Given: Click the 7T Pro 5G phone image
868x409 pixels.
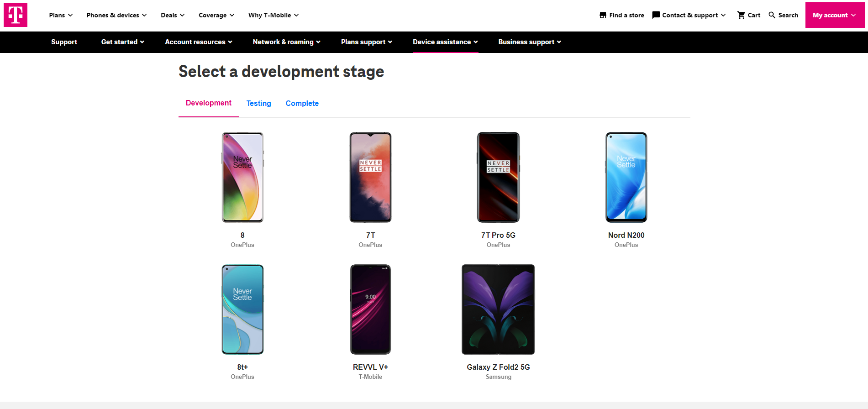Looking at the screenshot, I should pos(498,177).
